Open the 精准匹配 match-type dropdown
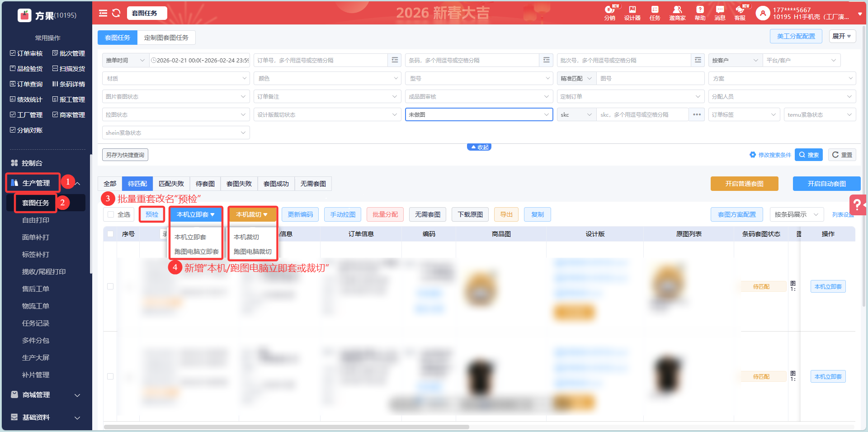868x432 pixels. (576, 78)
